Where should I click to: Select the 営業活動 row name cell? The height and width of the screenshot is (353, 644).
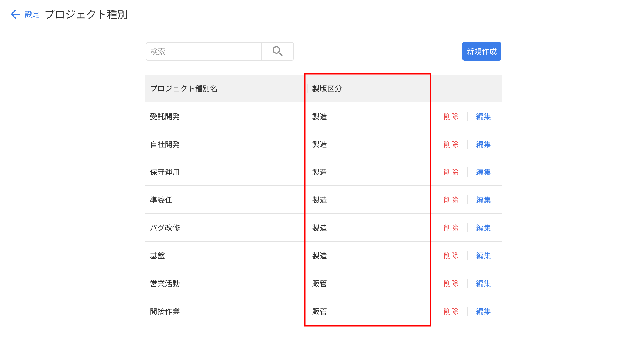[165, 283]
